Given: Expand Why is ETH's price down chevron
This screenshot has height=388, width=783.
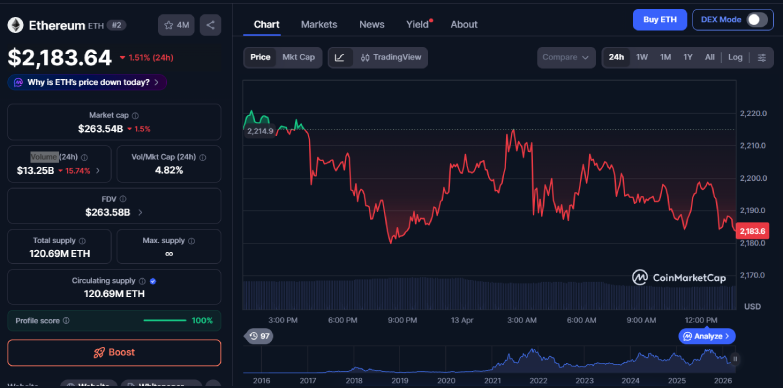Looking at the screenshot, I should 157,82.
